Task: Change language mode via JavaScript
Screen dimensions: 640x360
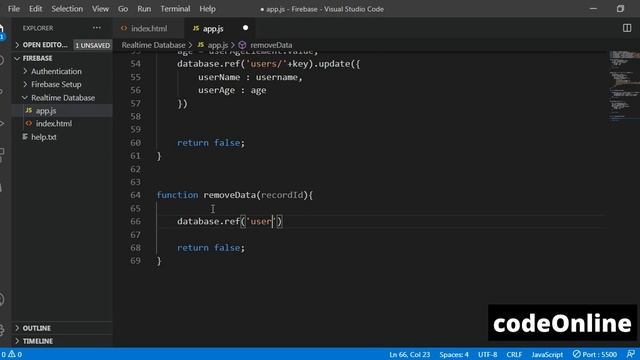Action: tap(547, 354)
